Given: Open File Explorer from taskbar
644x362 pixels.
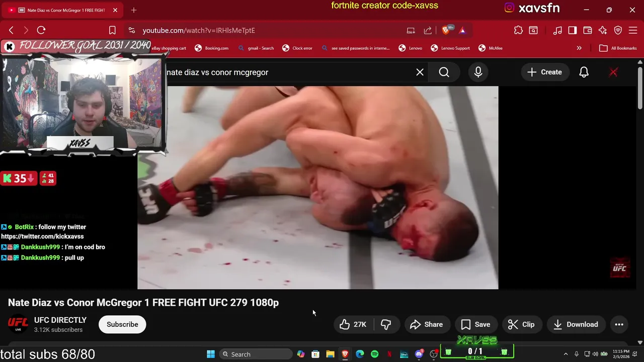Looking at the screenshot, I should point(330,354).
